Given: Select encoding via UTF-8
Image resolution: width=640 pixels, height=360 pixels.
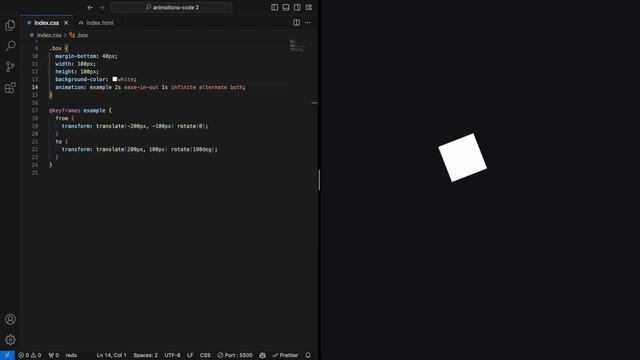Looking at the screenshot, I should tap(172, 355).
